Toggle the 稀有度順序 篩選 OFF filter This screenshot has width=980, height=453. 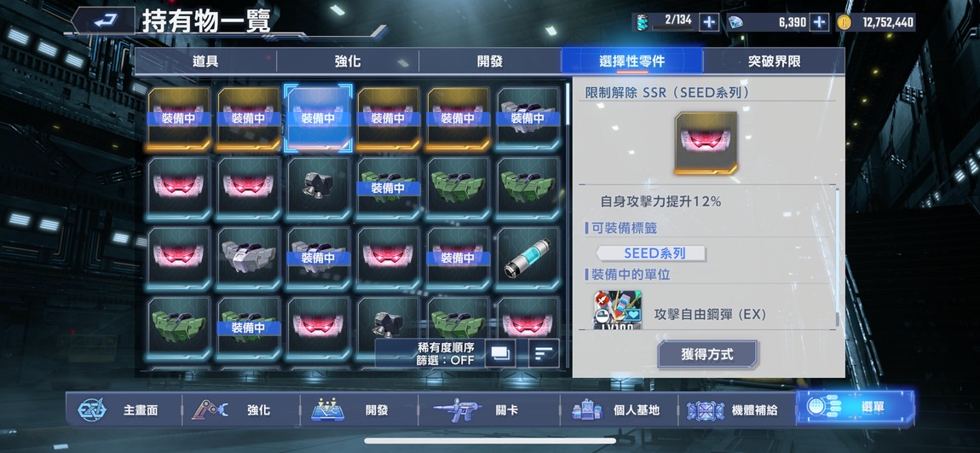[x=445, y=353]
